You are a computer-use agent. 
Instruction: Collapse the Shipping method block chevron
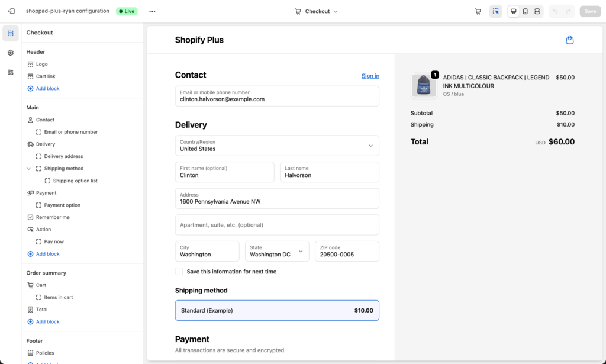click(x=28, y=169)
